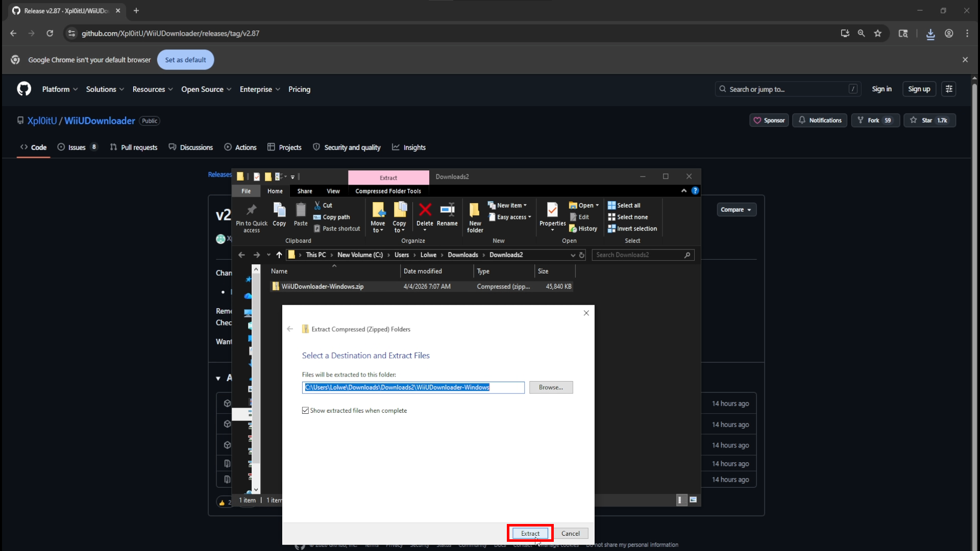Click Select all in the ribbon
980x551 pixels.
(624, 205)
